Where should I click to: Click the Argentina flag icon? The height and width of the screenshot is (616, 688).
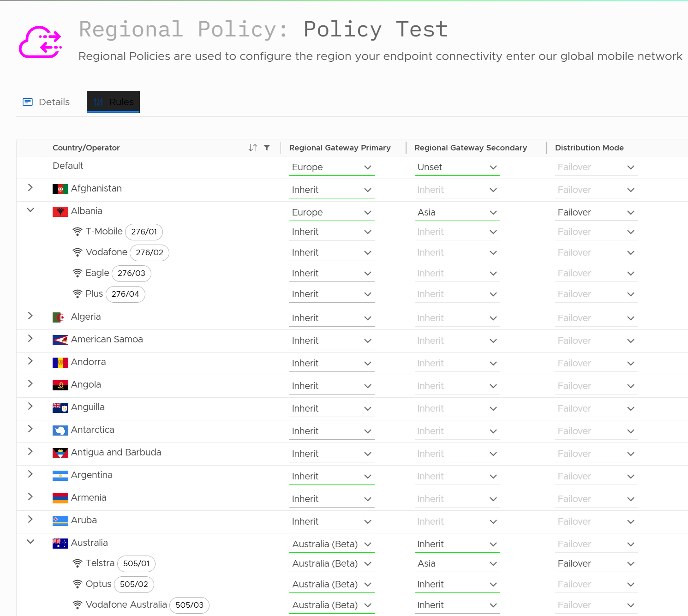[60, 475]
